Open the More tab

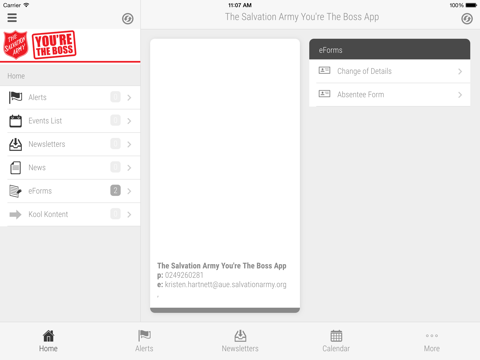click(432, 341)
